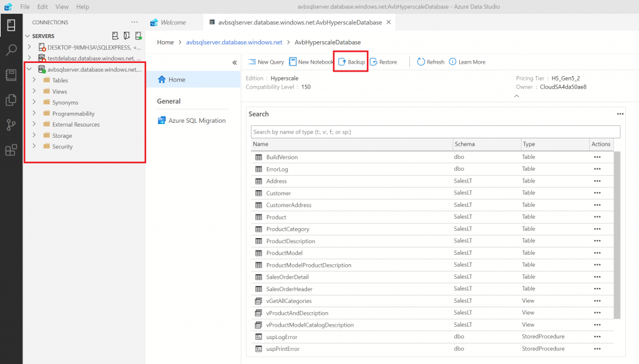
Task: Sort by the Type column header
Action: coord(555,144)
